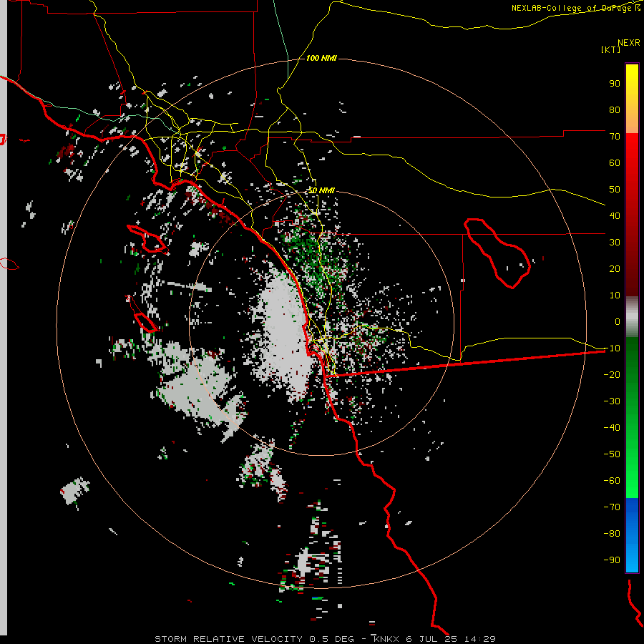
Task: Click the -90 knot scale label
Action: click(612, 560)
